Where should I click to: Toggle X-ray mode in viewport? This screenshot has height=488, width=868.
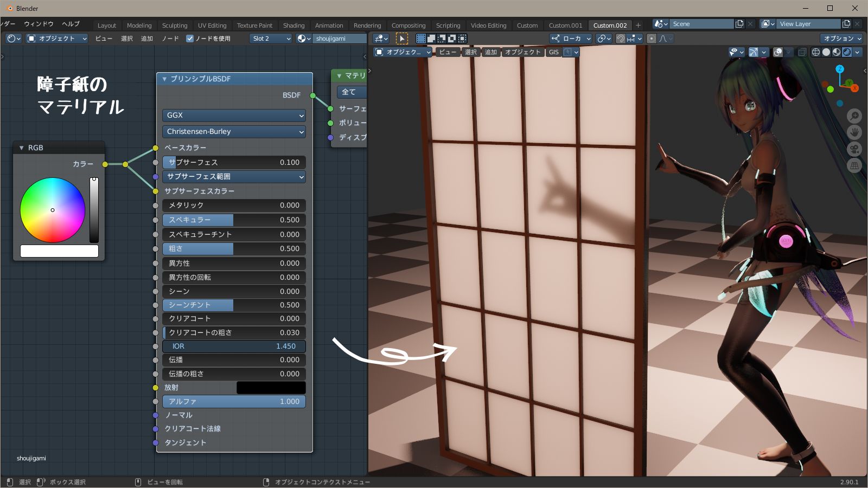click(x=802, y=52)
